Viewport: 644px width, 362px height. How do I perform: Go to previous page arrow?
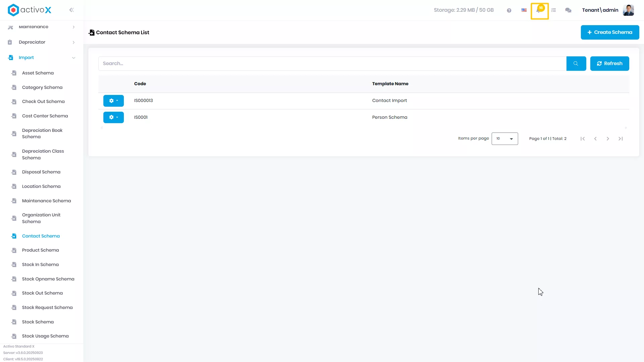tap(595, 139)
